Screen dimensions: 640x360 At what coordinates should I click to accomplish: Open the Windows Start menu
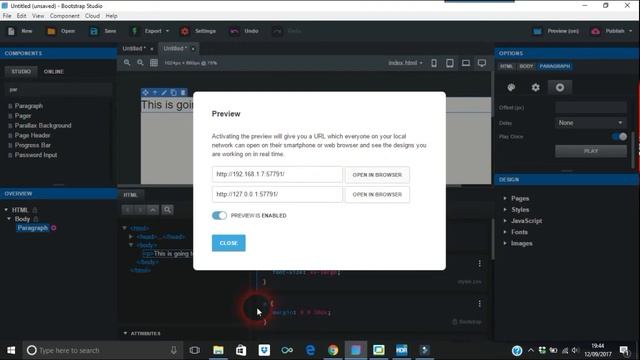click(x=11, y=350)
